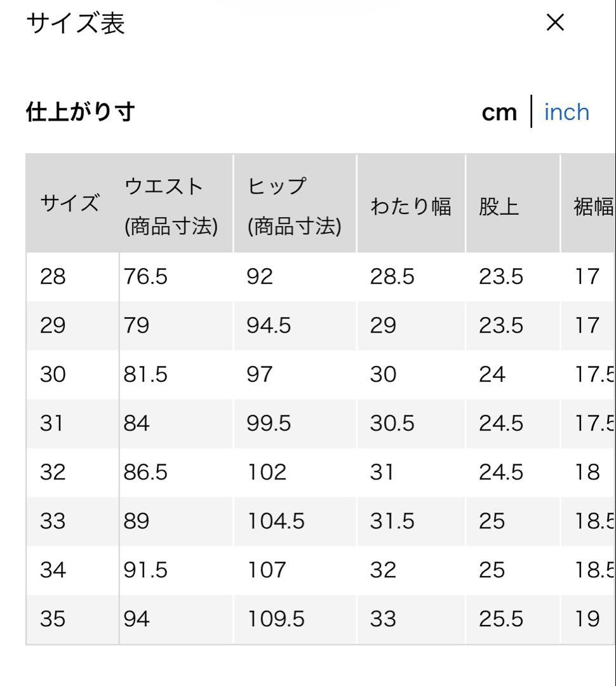Click the わたり幅 column header

pos(411,203)
